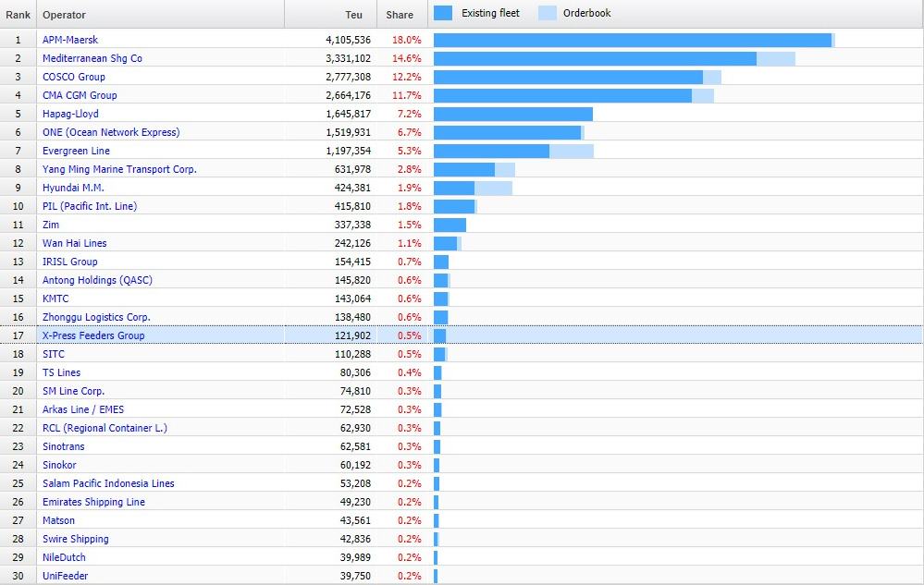Click Hapag-Lloyd existing fleet bar
This screenshot has height=585, width=924.
(x=513, y=115)
